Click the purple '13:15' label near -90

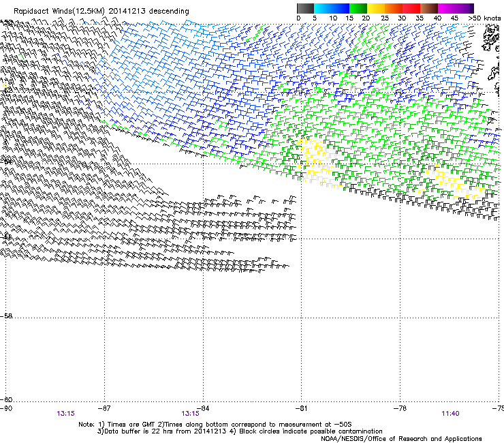pos(65,414)
